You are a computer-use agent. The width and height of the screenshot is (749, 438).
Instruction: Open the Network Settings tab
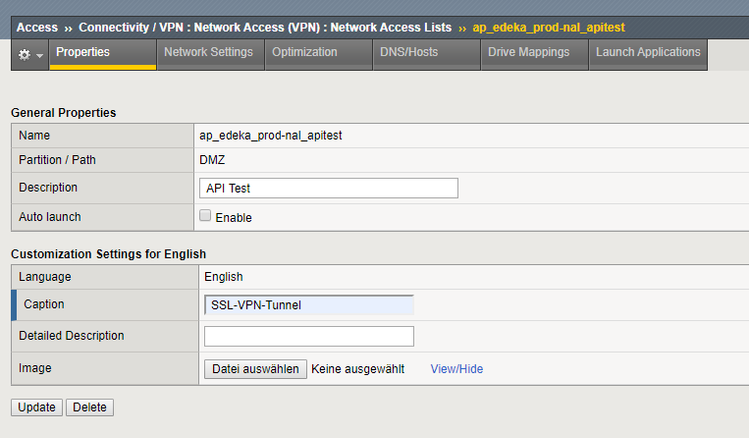tap(208, 52)
